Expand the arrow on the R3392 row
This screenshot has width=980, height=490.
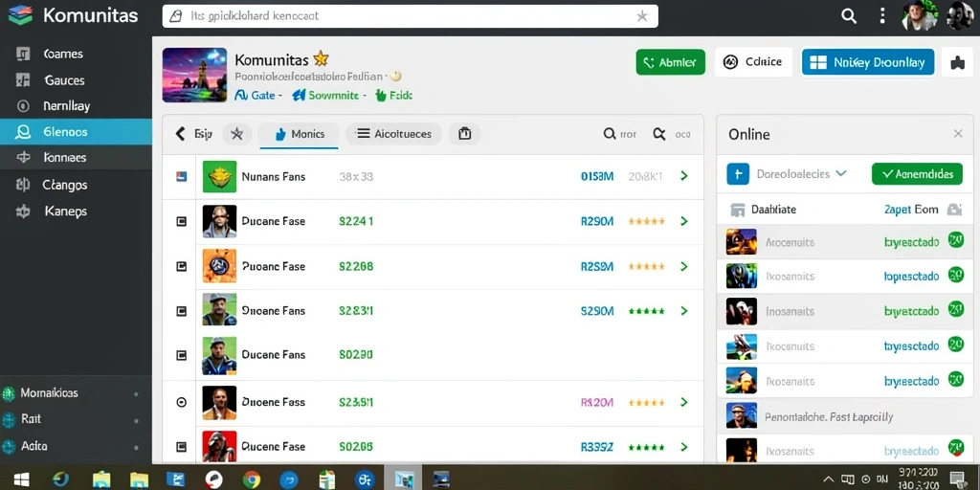[x=683, y=447]
